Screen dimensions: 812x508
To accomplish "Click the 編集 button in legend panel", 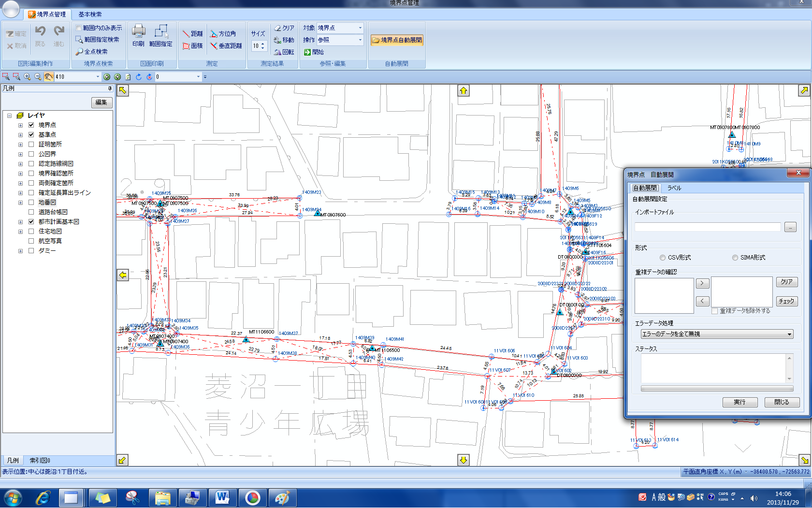I will point(101,102).
